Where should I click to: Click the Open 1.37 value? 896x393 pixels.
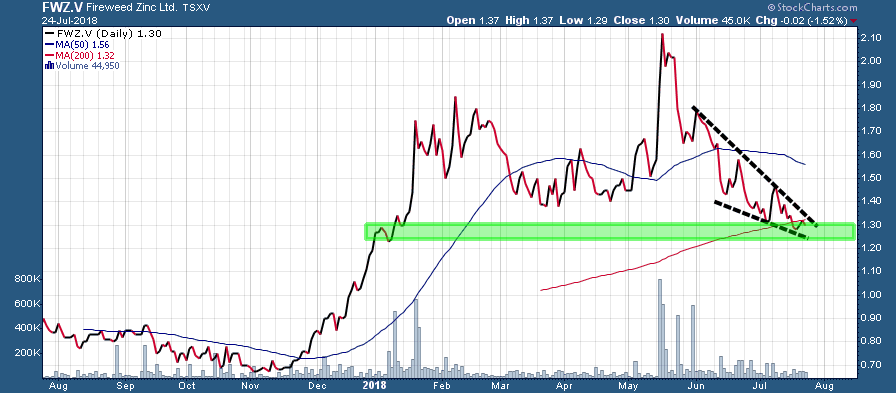coord(473,21)
